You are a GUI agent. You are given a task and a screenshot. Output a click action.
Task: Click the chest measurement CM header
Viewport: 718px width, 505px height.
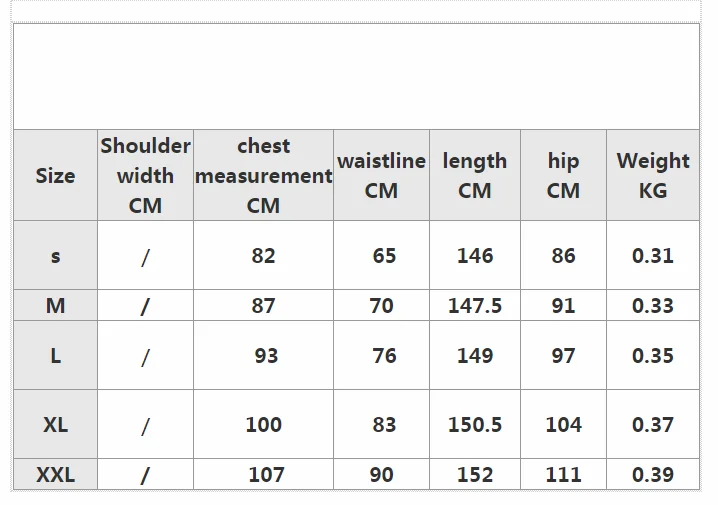tap(263, 175)
